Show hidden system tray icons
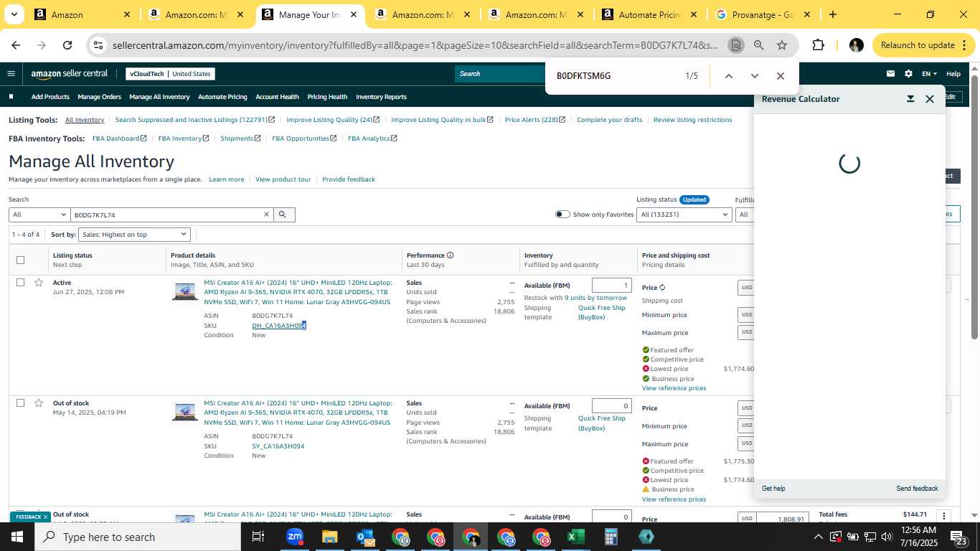The image size is (980, 551). click(x=818, y=537)
